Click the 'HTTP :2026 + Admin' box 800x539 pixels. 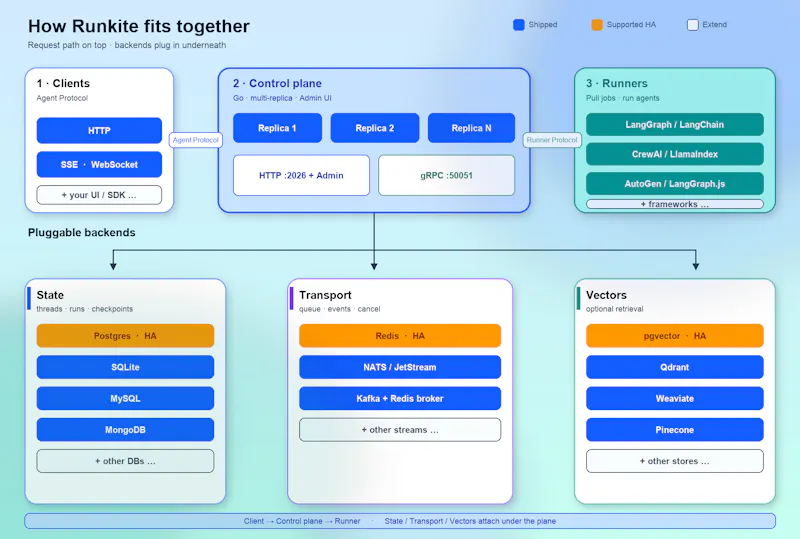tap(301, 175)
